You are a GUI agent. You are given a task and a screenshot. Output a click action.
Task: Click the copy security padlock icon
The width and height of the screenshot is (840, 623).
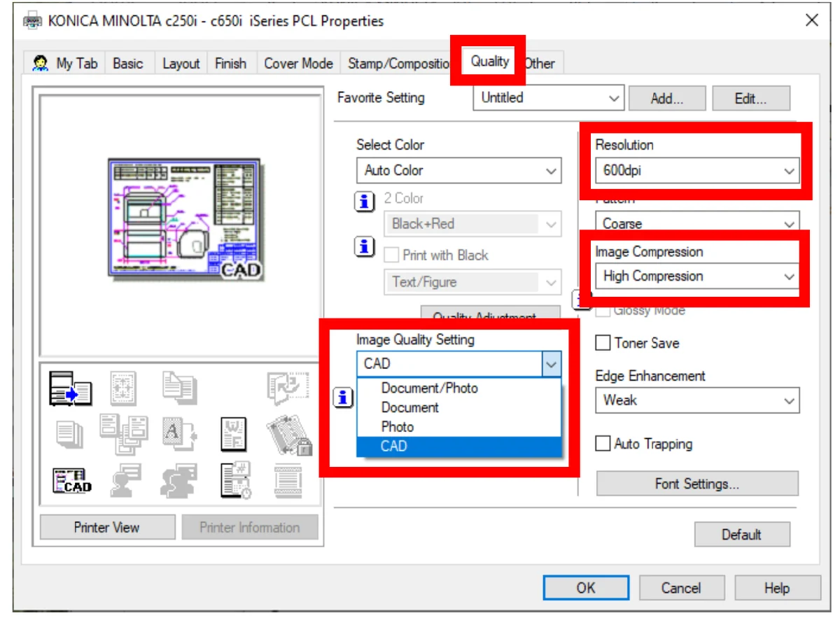click(288, 435)
